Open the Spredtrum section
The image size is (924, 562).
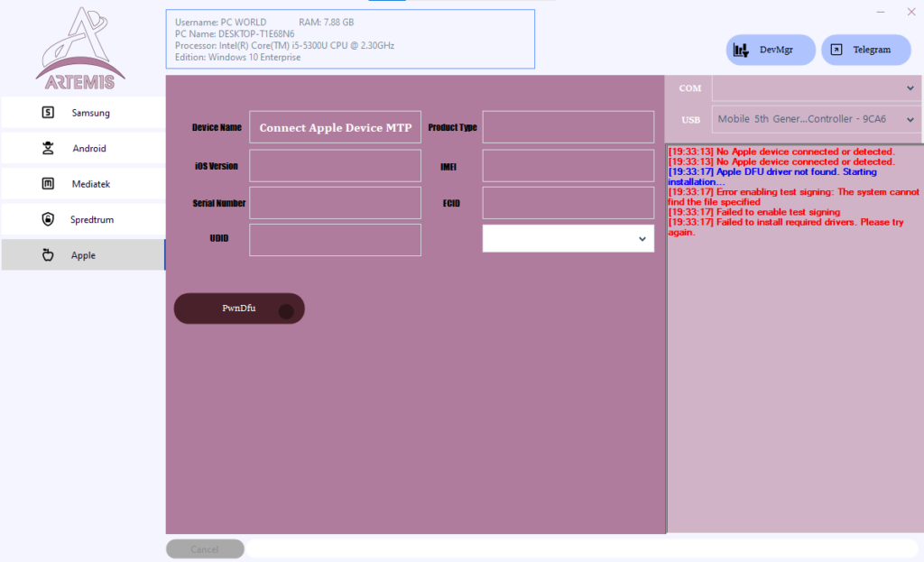tap(82, 219)
